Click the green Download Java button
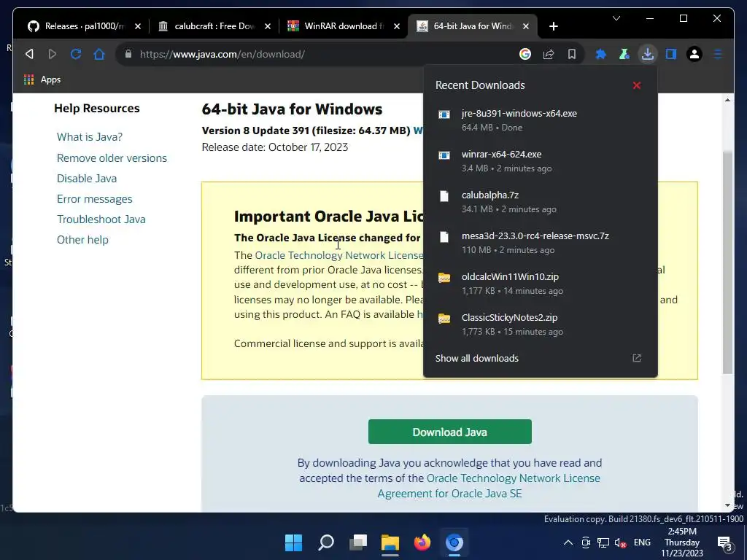 (x=449, y=432)
